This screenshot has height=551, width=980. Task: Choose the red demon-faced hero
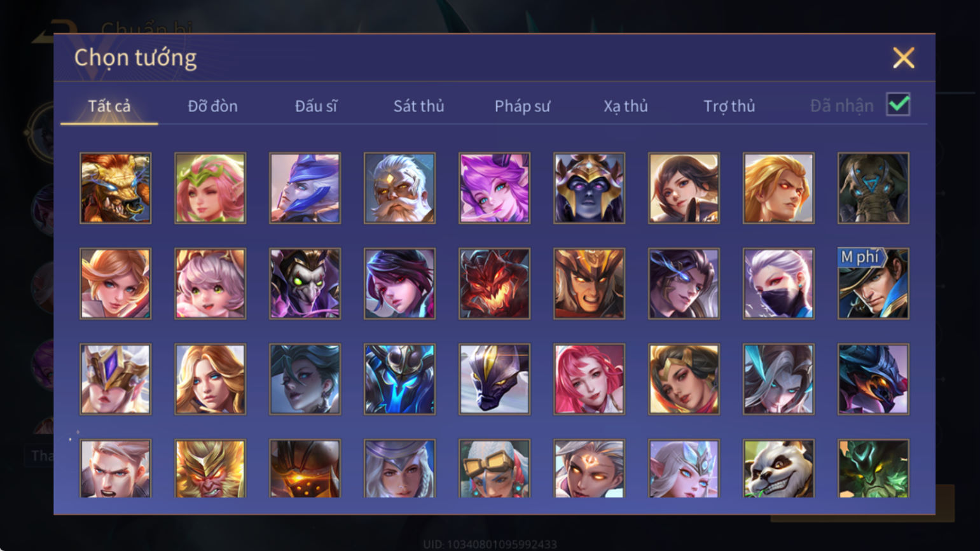(x=494, y=284)
